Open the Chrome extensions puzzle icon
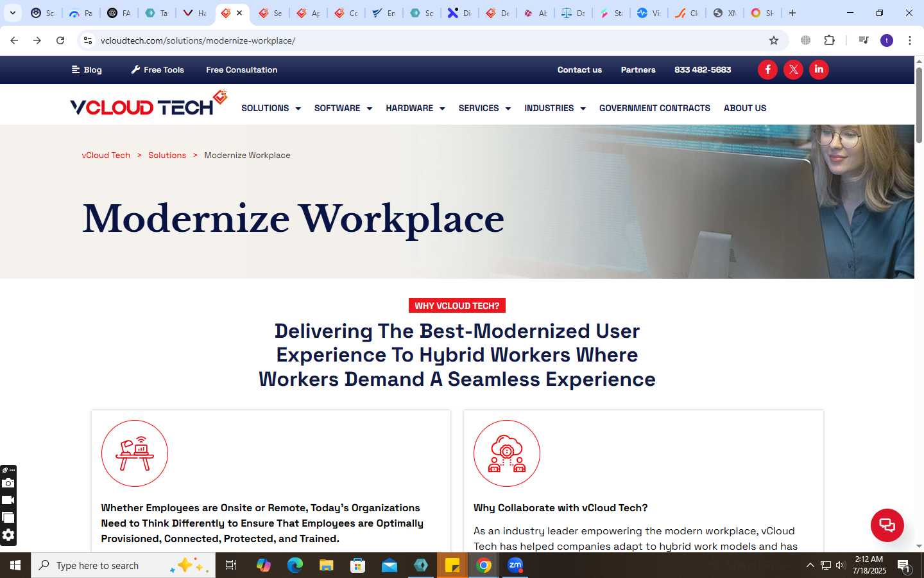The height and width of the screenshot is (578, 924). click(829, 40)
